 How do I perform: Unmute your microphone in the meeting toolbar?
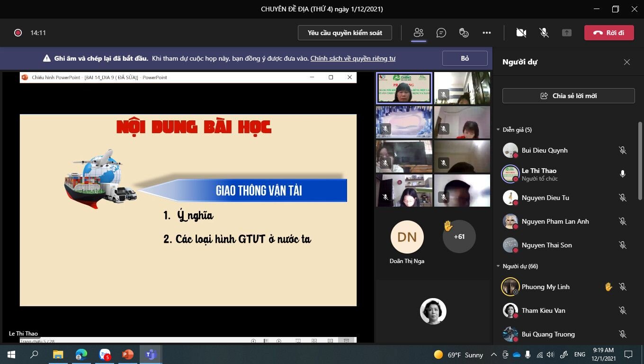pyautogui.click(x=544, y=33)
